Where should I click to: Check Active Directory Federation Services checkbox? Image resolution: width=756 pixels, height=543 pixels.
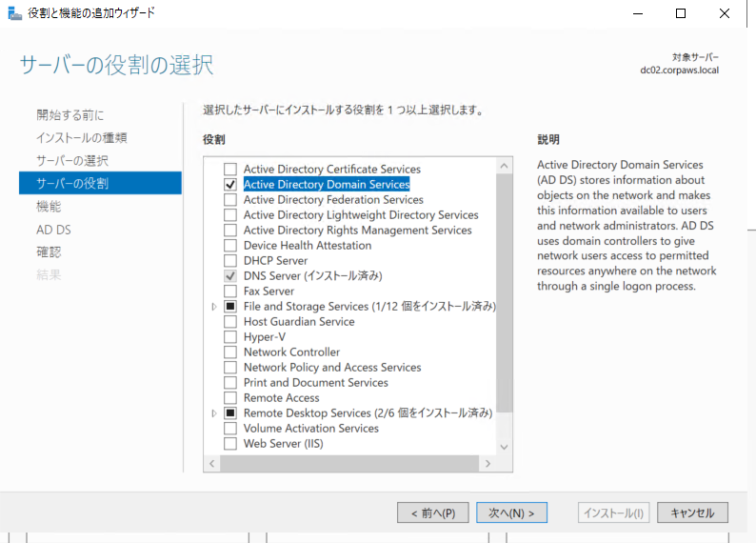pos(230,200)
